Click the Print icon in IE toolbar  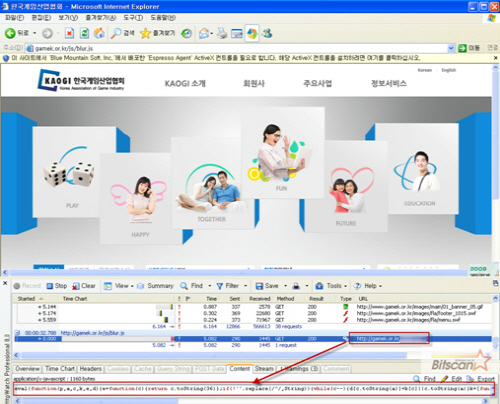pyautogui.click(x=222, y=33)
